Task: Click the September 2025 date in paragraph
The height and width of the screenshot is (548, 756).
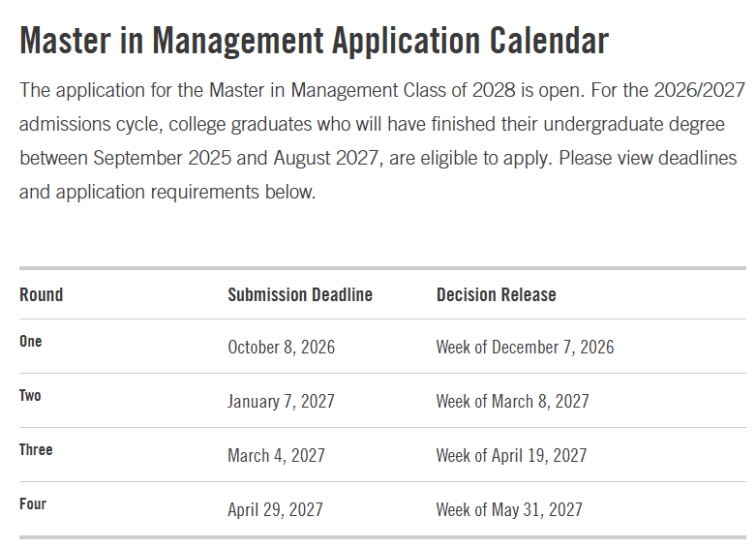Action: (162, 158)
